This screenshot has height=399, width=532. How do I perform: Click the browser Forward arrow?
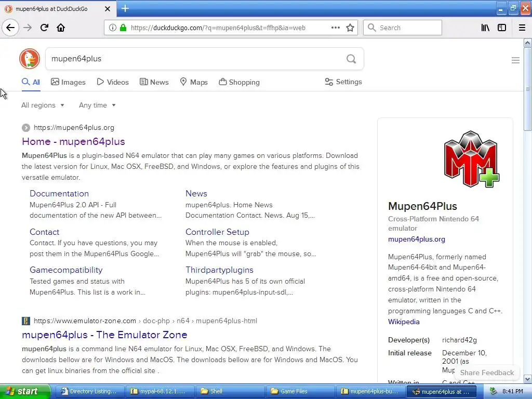click(x=28, y=28)
